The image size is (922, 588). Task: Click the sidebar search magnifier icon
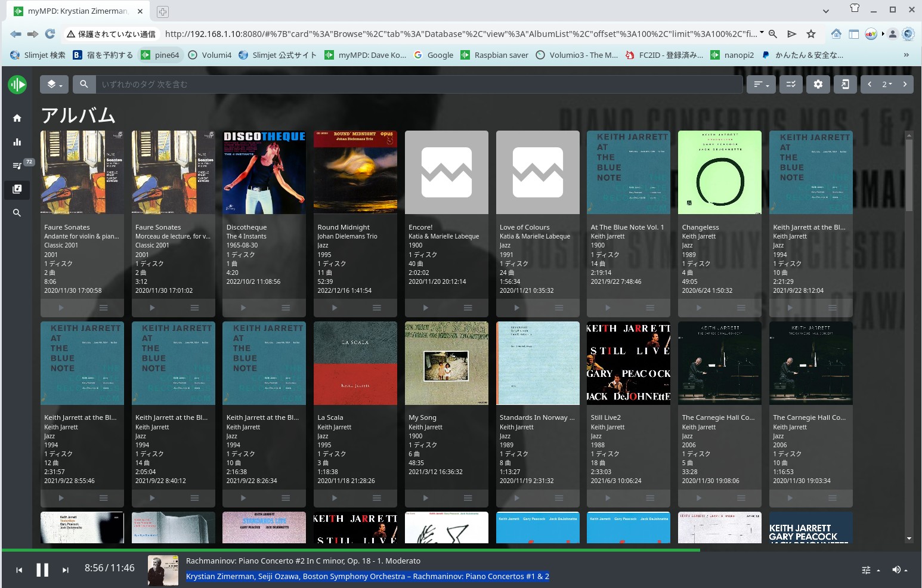pos(17,213)
